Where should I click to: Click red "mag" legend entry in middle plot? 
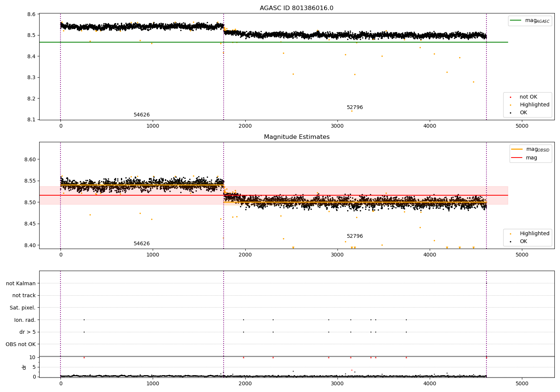tap(525, 158)
